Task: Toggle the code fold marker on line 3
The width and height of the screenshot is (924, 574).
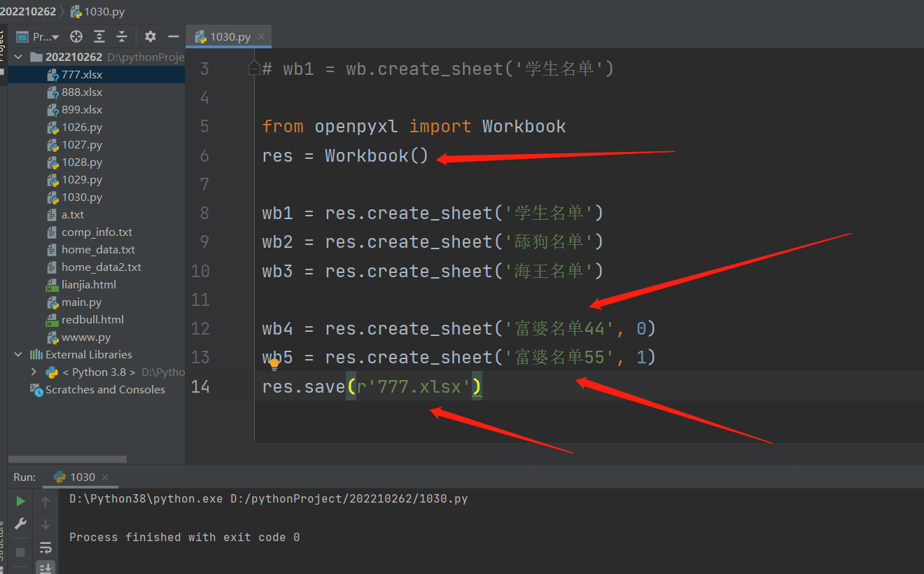Action: pyautogui.click(x=255, y=69)
